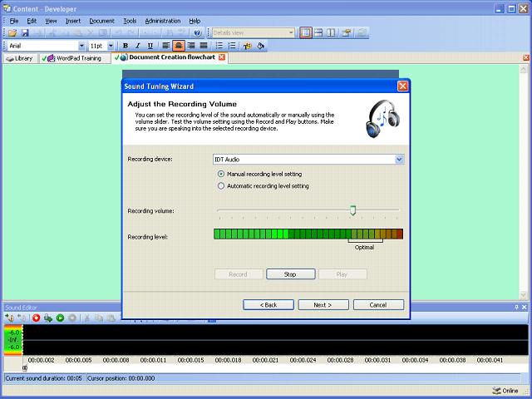Click the Open folder toolbar icon
The height and width of the screenshot is (399, 532).
click(12, 33)
